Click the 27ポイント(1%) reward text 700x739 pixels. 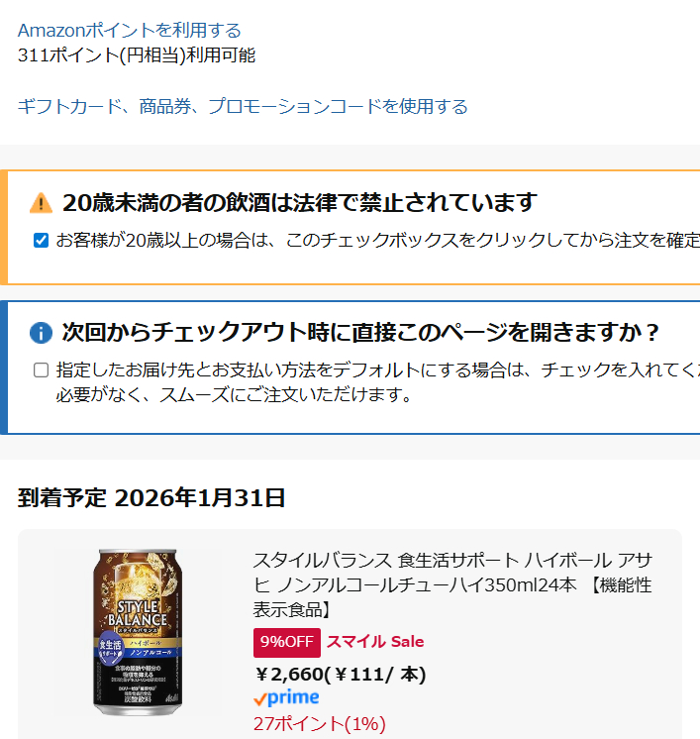click(320, 724)
